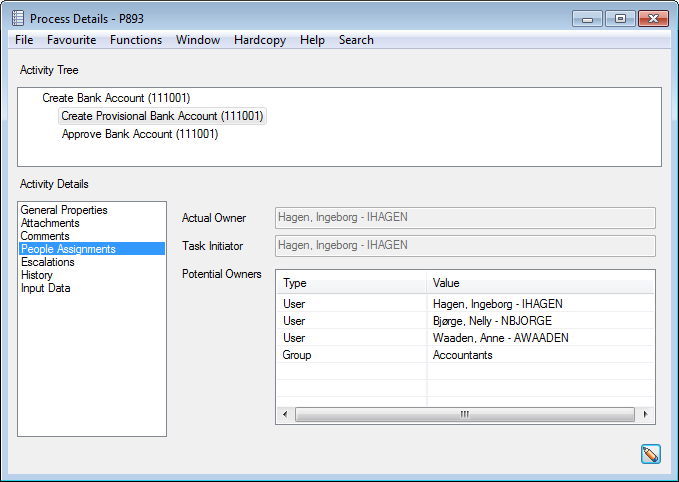Open the Search menu

coord(356,40)
